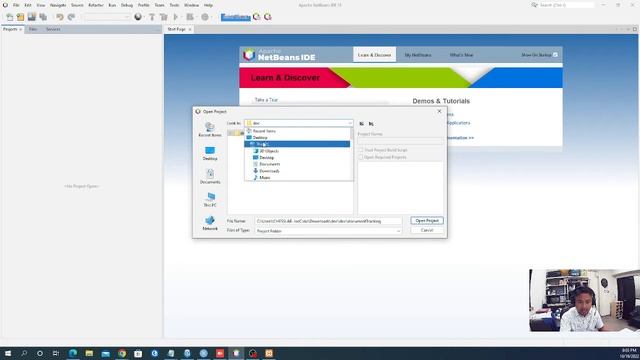640x360 pixels.
Task: Close the Open Project dialog
Action: [x=439, y=111]
